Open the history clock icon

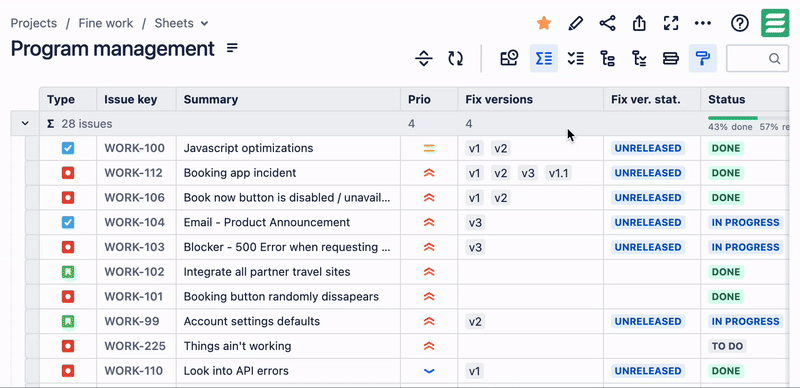[509, 58]
